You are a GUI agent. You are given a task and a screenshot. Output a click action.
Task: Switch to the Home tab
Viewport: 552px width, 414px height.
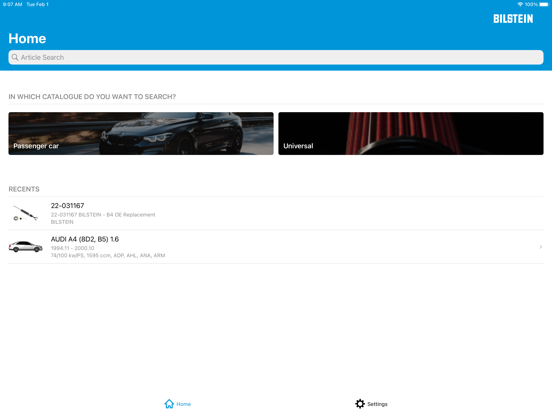point(177,404)
